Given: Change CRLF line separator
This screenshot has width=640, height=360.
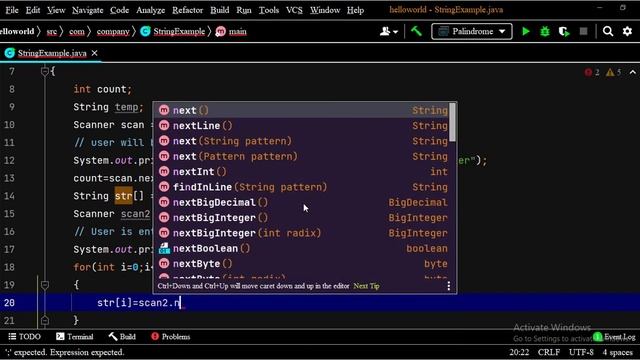Looking at the screenshot, I should pos(549,352).
